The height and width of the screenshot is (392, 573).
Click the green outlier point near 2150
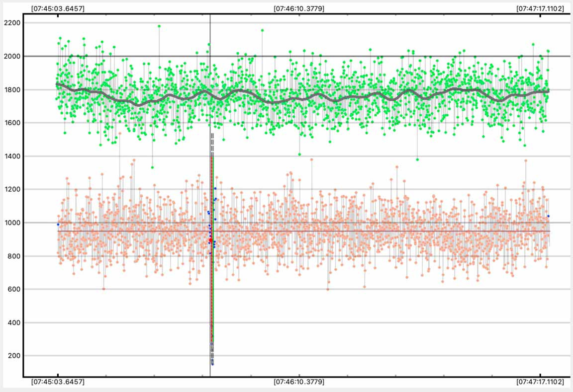pos(262,30)
